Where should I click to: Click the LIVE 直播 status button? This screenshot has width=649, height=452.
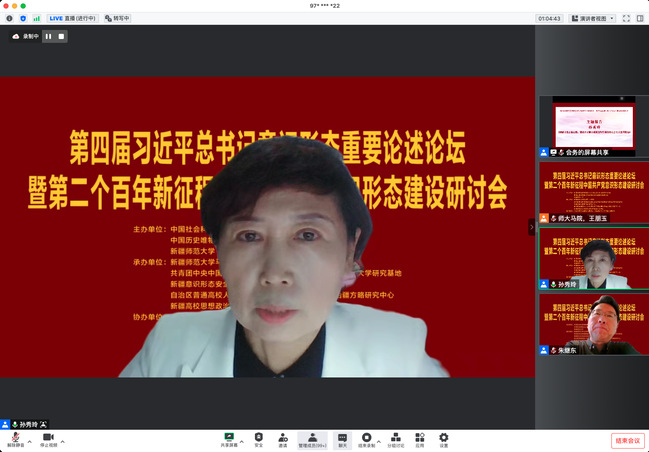tap(73, 18)
